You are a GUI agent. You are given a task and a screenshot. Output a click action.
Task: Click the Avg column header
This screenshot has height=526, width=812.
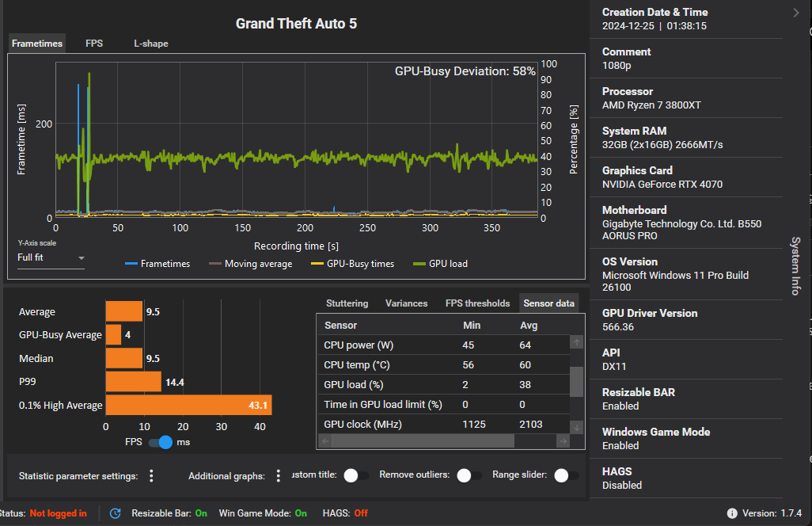pos(528,326)
